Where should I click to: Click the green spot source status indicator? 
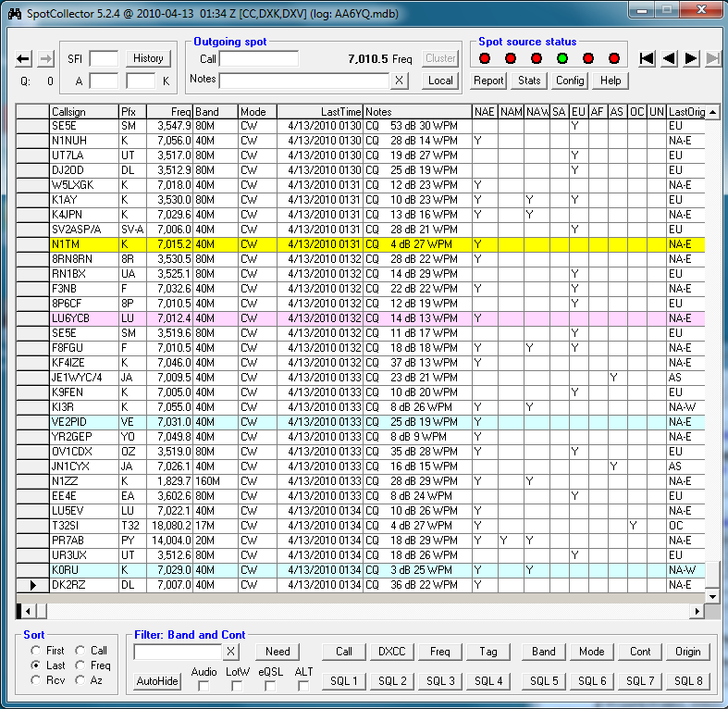pos(562,58)
